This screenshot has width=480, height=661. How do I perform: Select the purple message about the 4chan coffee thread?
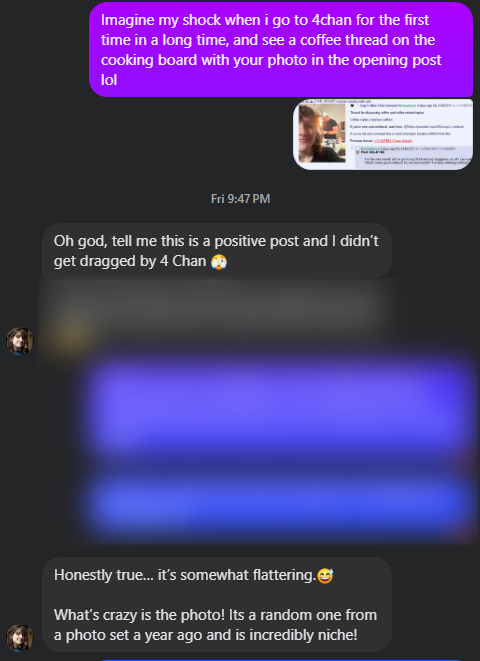coord(281,49)
